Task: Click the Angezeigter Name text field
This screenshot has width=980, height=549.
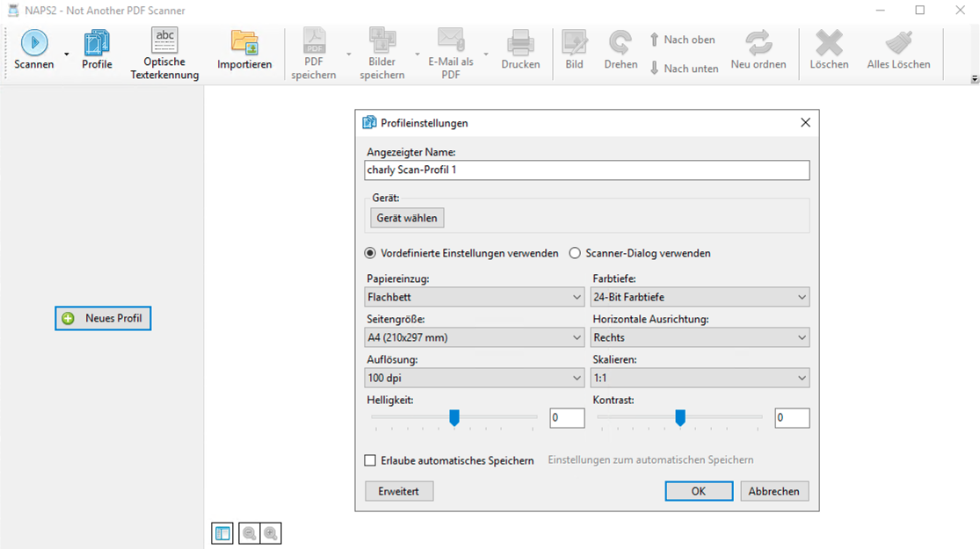Action: (x=587, y=170)
